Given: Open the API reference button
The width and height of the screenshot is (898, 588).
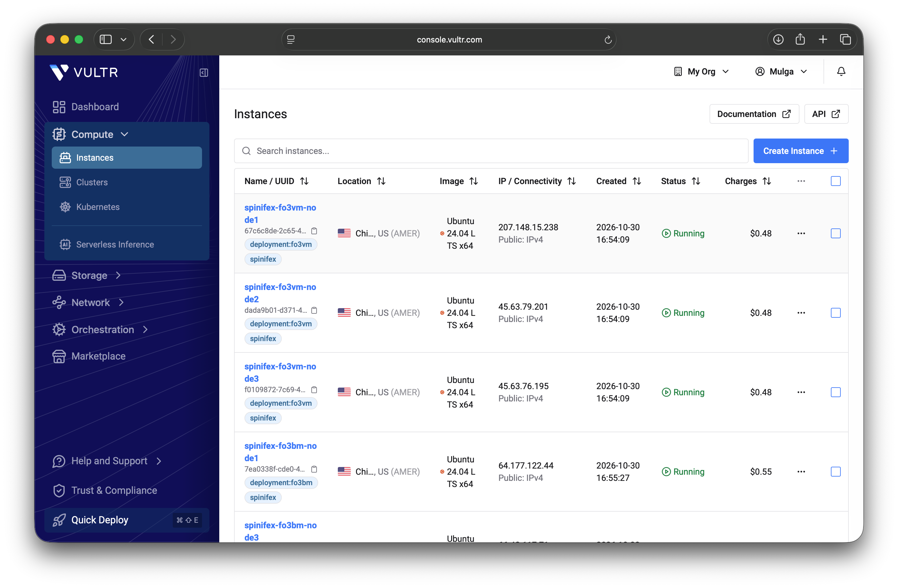Looking at the screenshot, I should coord(826,114).
